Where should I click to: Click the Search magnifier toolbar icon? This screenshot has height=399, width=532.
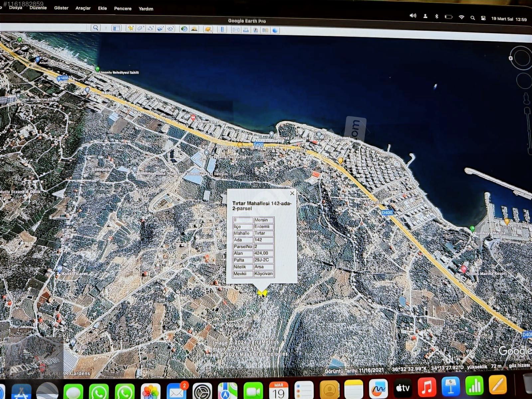pyautogui.click(x=95, y=28)
